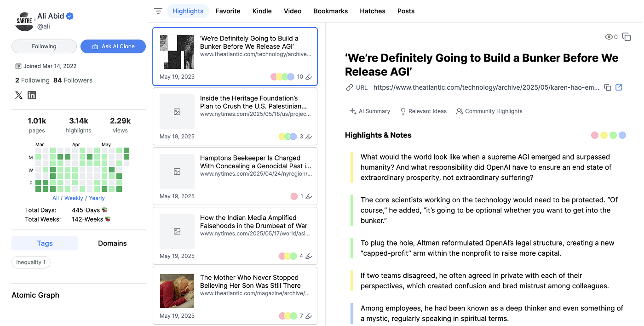Click placeholder image on Indian Media card
This screenshot has height=326, width=644.
(x=177, y=231)
